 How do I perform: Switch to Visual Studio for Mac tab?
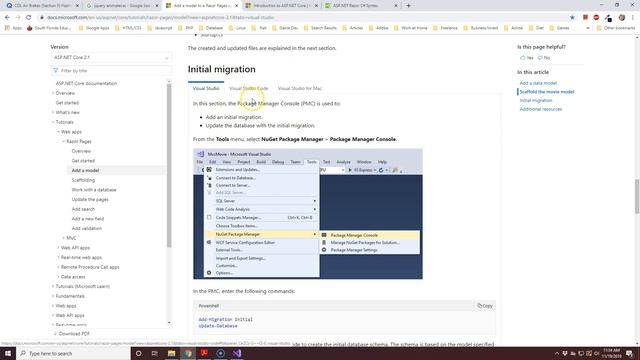(x=300, y=88)
